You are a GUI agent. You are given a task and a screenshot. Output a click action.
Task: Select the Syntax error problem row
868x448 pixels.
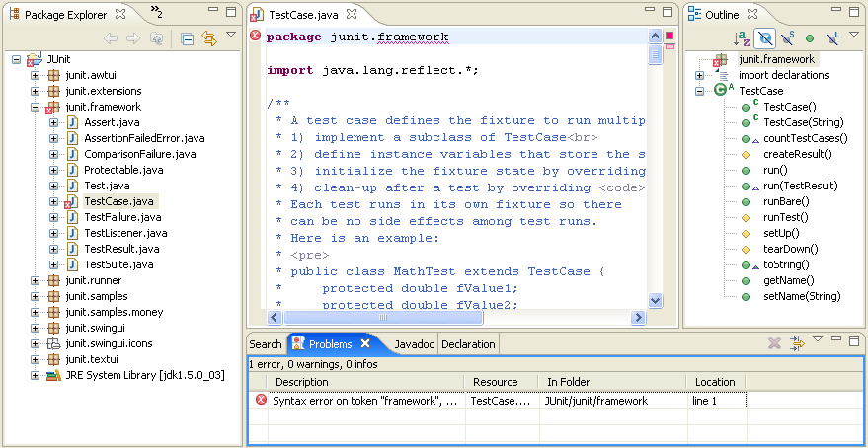coord(501,401)
